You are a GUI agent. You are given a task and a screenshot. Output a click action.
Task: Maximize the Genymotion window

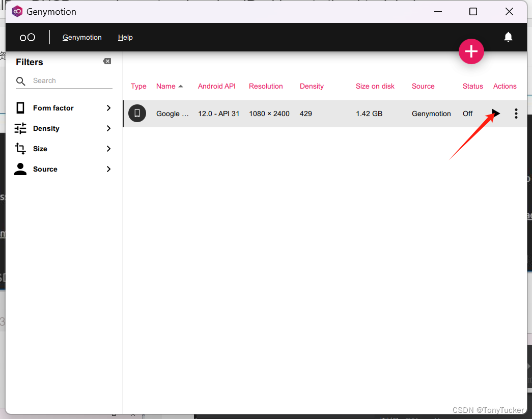(x=473, y=12)
